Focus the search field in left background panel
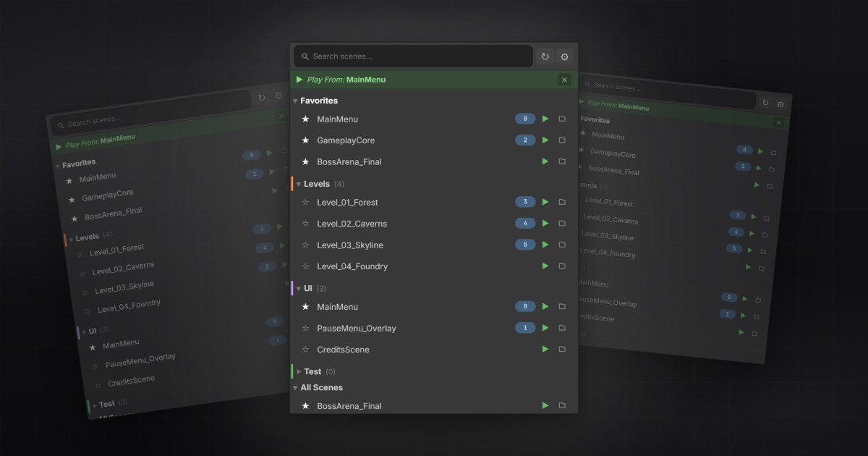This screenshot has height=456, width=868. coord(150,112)
